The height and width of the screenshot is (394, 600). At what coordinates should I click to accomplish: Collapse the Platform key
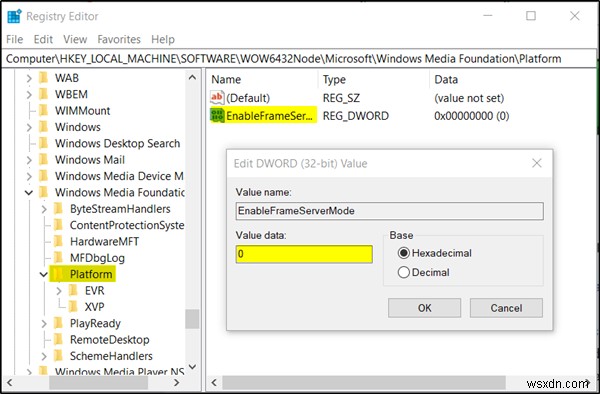click(44, 274)
